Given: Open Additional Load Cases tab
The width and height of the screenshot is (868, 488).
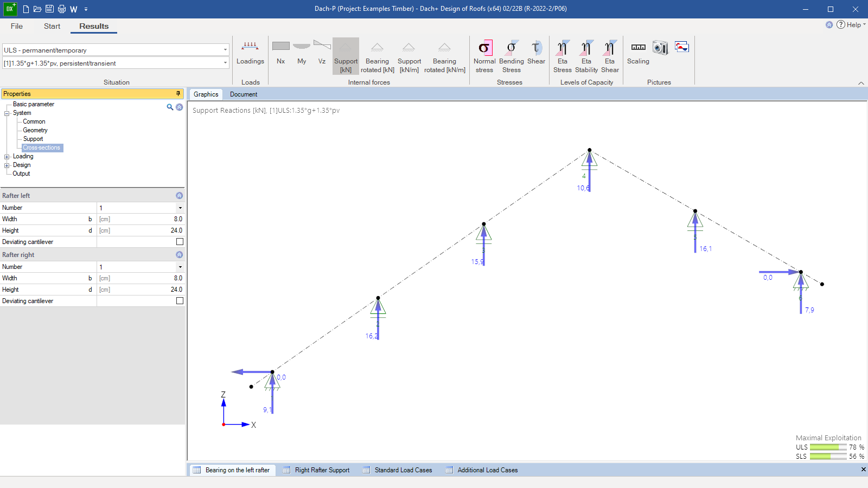Looking at the screenshot, I should click(x=482, y=470).
